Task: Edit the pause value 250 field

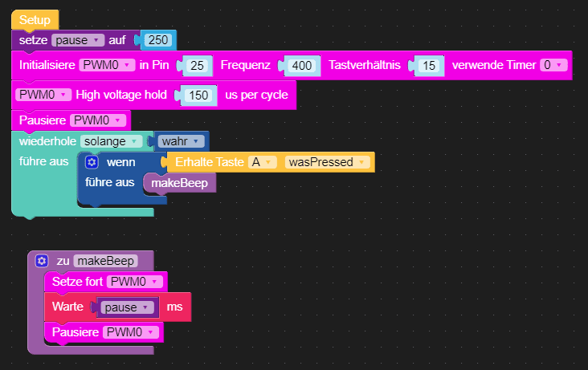Action: pos(159,40)
